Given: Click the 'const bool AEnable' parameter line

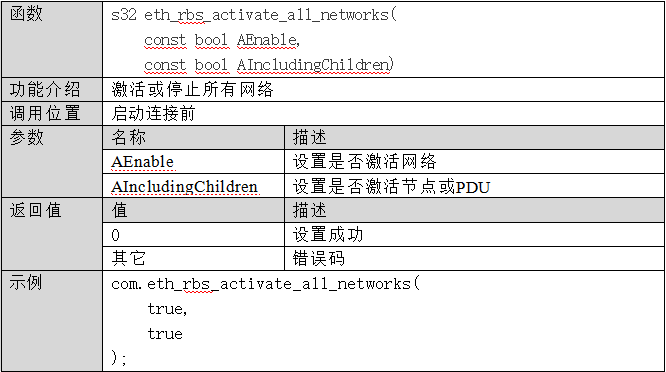Looking at the screenshot, I should 222,40.
